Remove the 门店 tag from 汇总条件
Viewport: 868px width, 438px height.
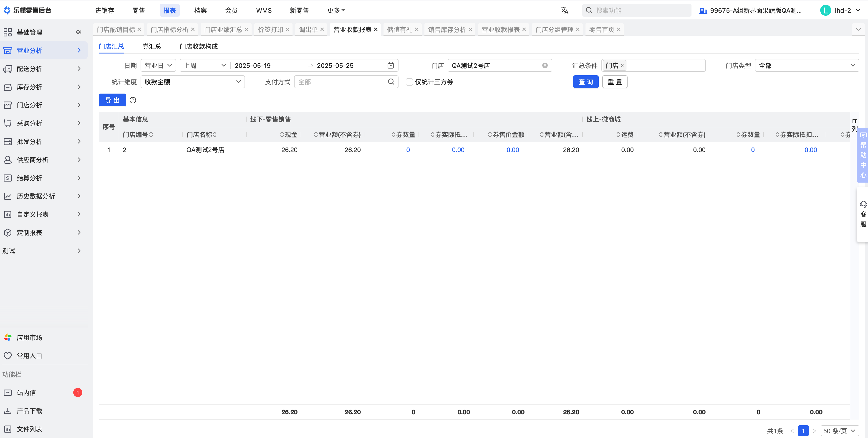622,66
